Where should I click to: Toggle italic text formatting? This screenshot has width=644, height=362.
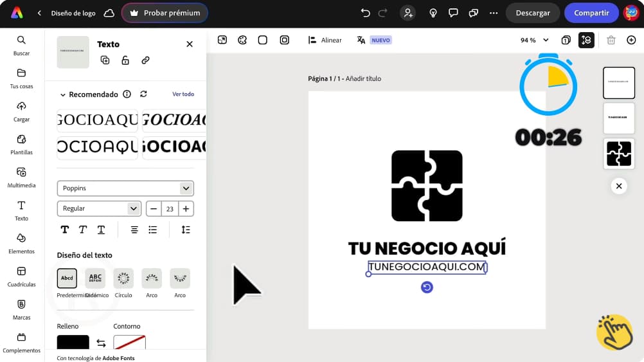82,230
